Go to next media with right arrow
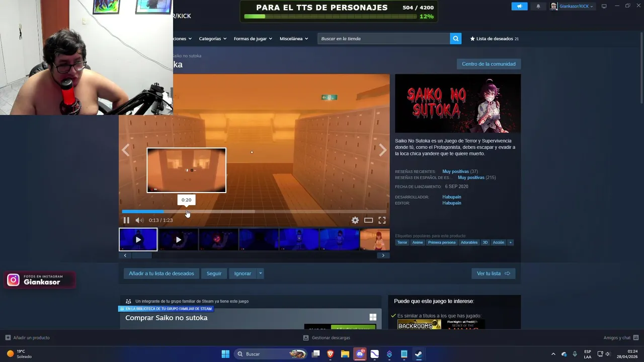 pos(383,150)
